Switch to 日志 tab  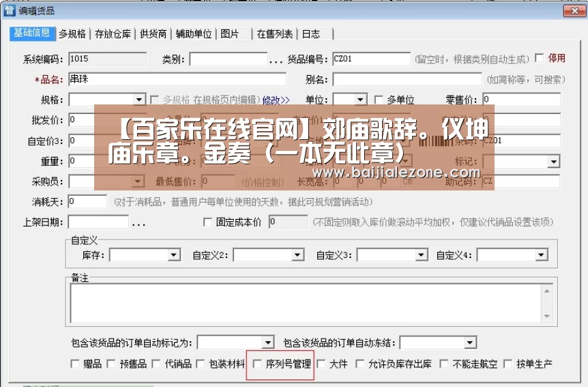tap(311, 33)
